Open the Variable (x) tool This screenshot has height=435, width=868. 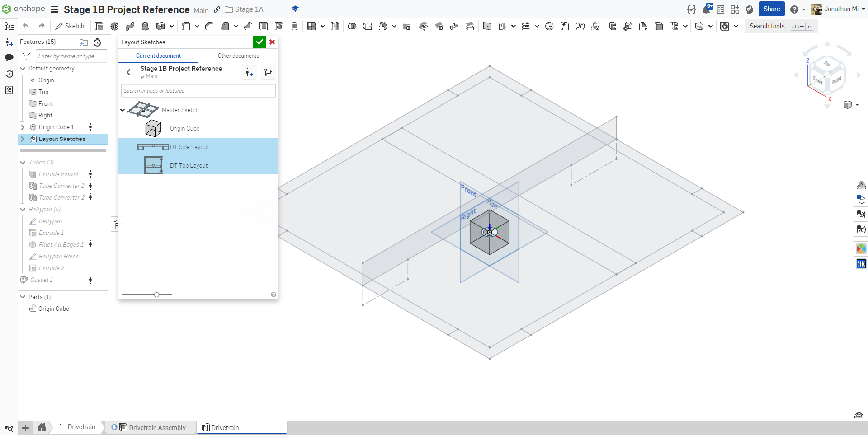[x=580, y=26]
